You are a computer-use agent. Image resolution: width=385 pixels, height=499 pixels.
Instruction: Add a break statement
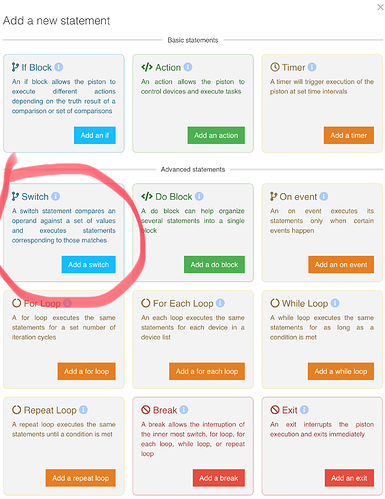coord(219,478)
